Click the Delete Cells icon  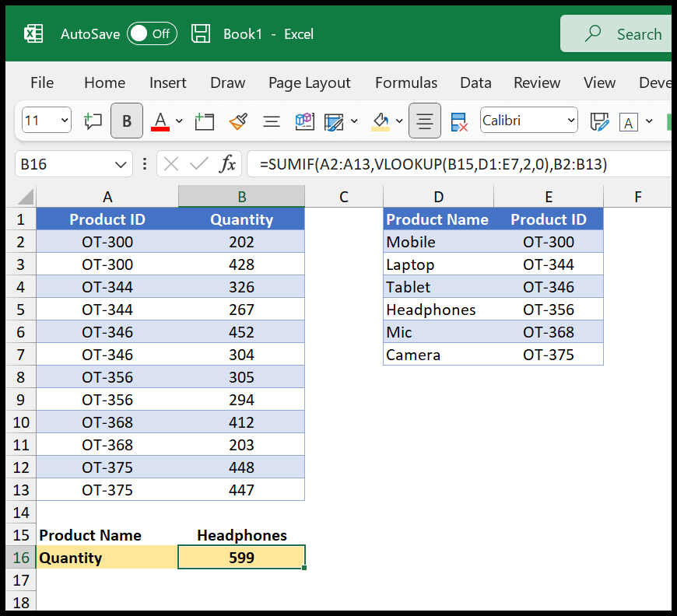[458, 121]
